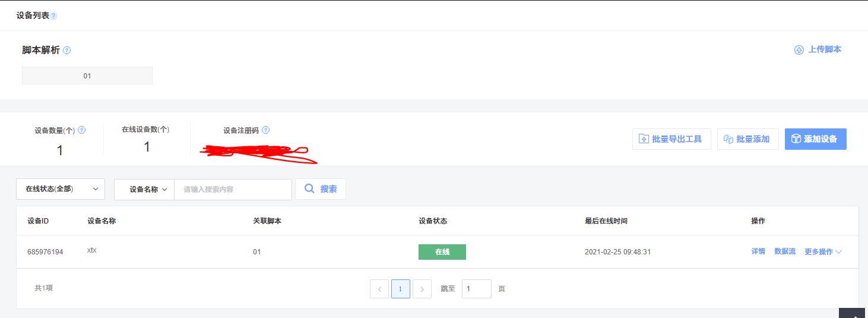Click help icon next to 设备数量(个)
The image size is (868, 318).
[82, 130]
